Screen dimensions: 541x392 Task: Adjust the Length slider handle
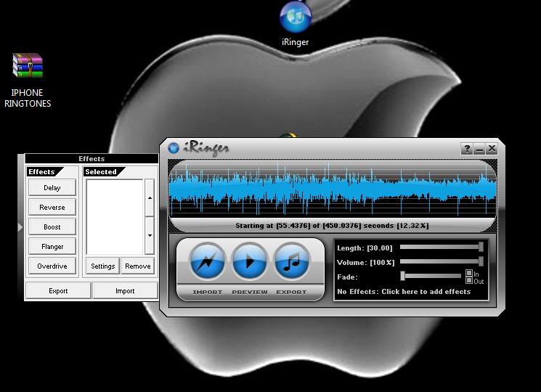coord(481,247)
